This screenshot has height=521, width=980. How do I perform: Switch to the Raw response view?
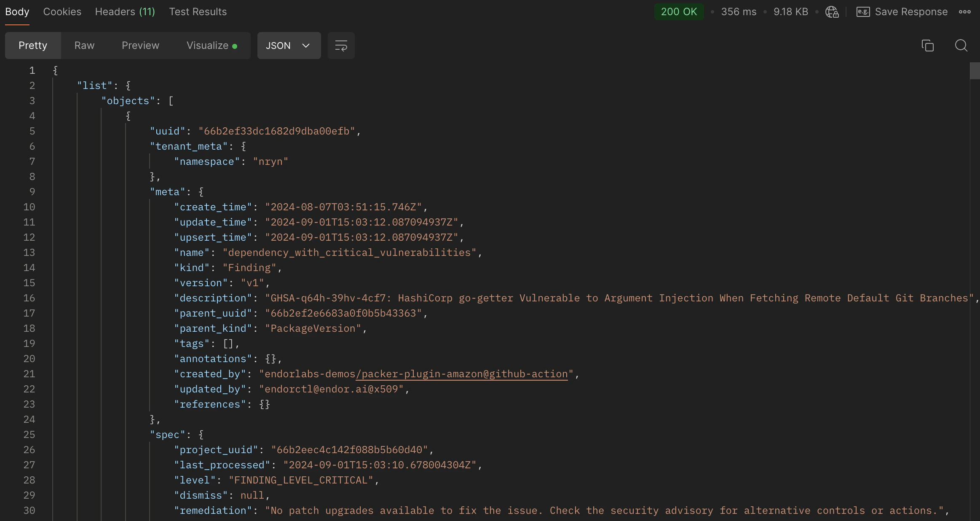[84, 45]
